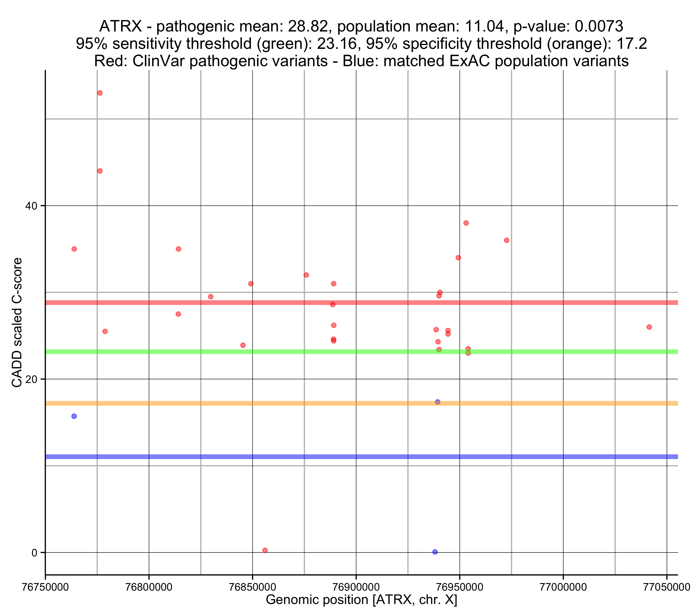Click the CADD scaled C-score axis title
This screenshot has height=616, width=694.
17,322
